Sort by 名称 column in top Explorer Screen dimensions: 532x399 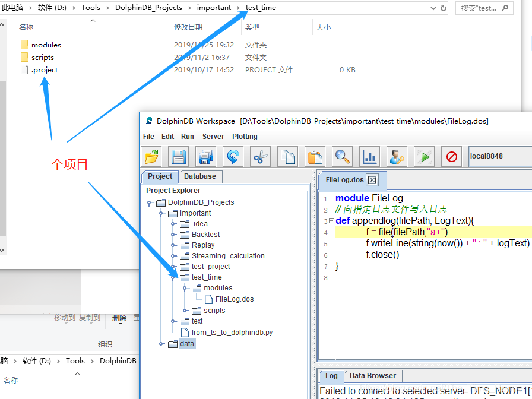point(26,27)
